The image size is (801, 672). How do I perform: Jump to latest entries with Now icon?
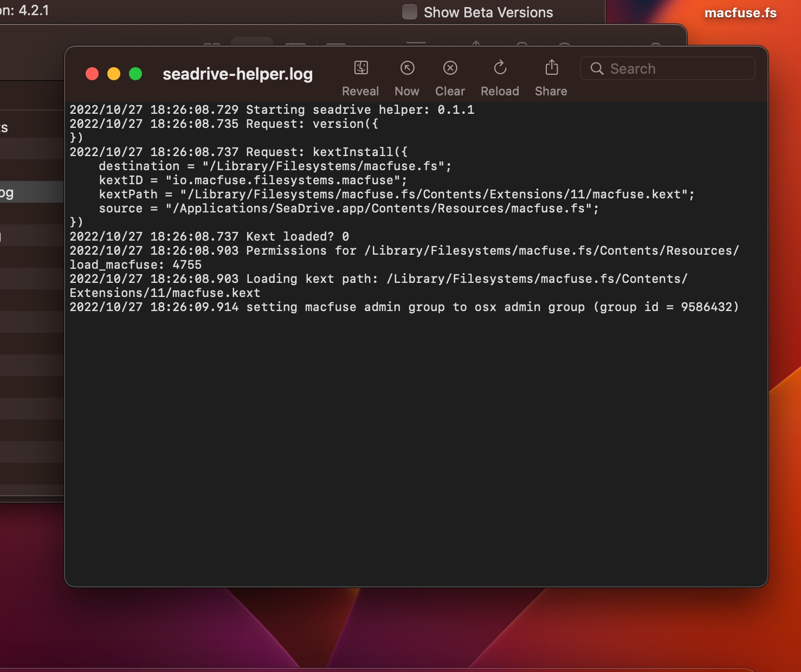[x=407, y=68]
